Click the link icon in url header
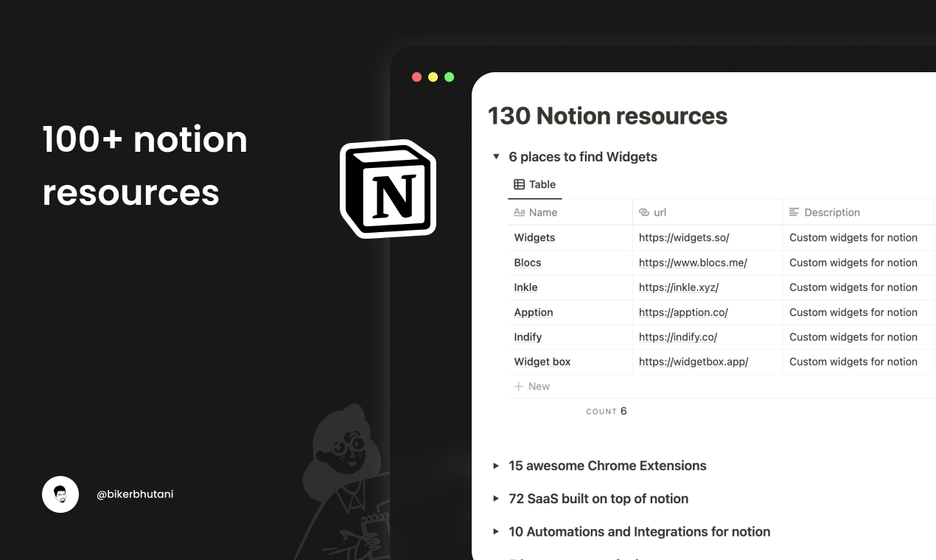Image resolution: width=936 pixels, height=560 pixels. [x=644, y=212]
